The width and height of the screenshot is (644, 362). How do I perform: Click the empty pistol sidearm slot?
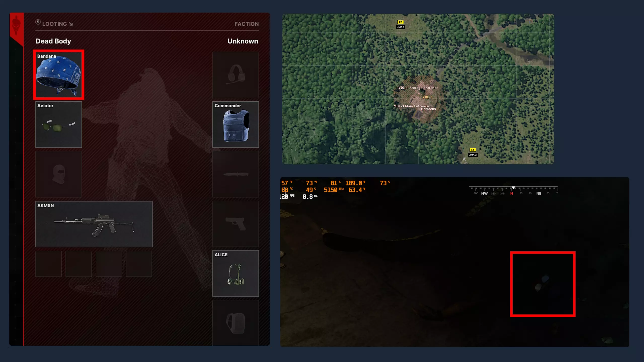click(236, 224)
